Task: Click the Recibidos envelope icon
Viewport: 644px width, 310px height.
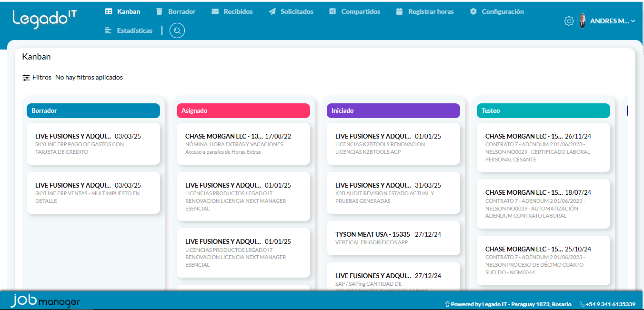Action: click(215, 11)
